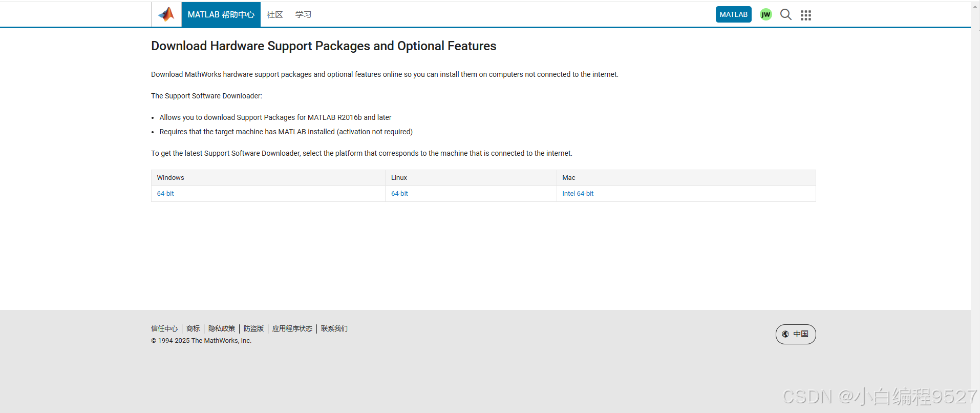Click the copyright 1994-2025 The MathWorks text
This screenshot has height=413, width=980.
[201, 341]
